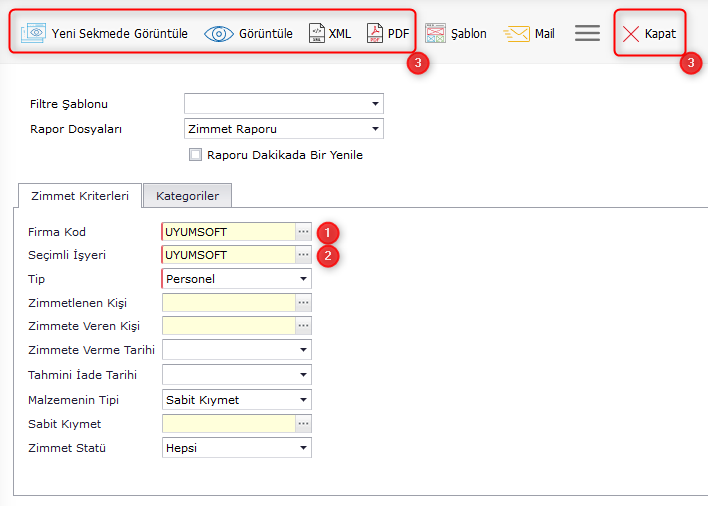The image size is (708, 506).
Task: Click the Firma Kod lookup ellipsis button
Action: (303, 232)
